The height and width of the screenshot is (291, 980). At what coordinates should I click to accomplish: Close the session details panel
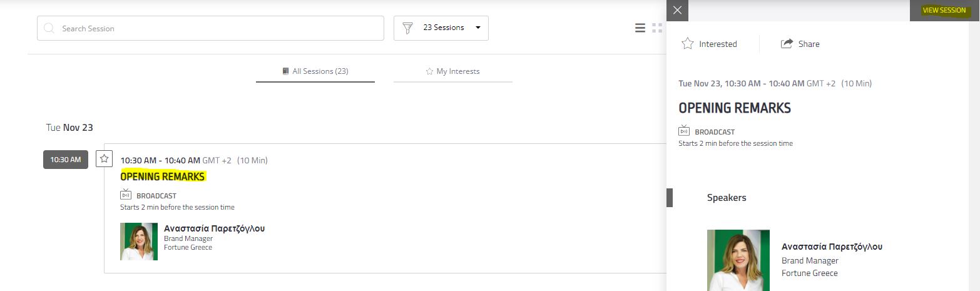coord(677,11)
